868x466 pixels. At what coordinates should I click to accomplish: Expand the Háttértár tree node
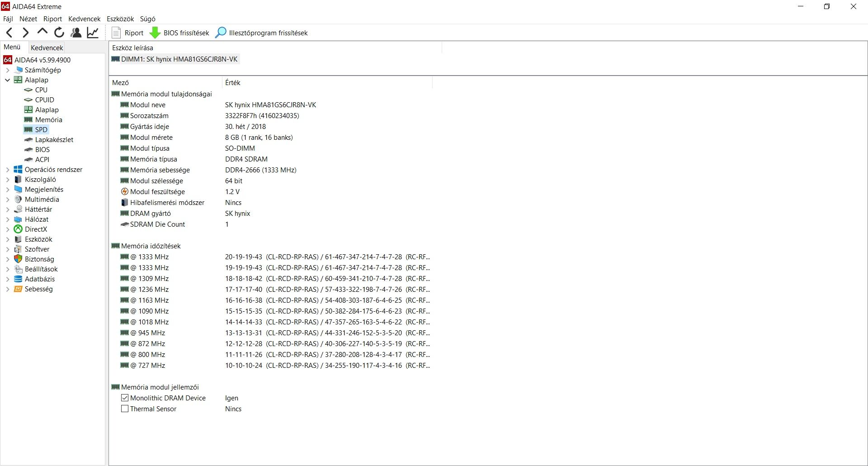click(x=8, y=209)
